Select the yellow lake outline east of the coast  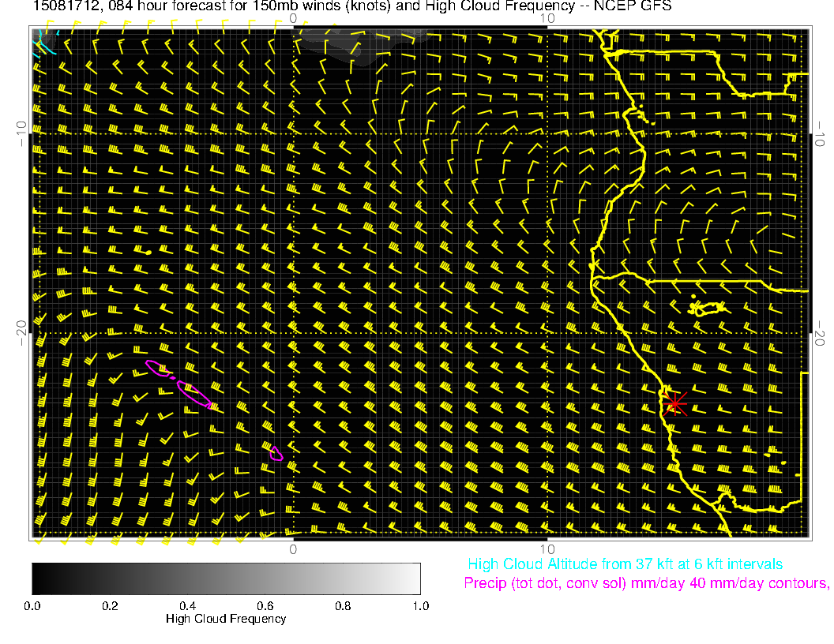coord(707,308)
